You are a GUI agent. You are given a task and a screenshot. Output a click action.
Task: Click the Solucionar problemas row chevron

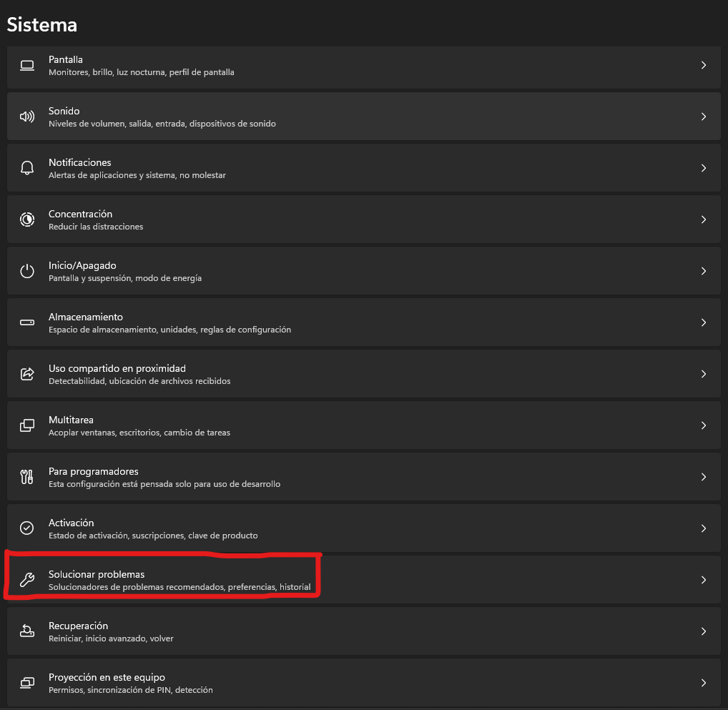click(704, 580)
